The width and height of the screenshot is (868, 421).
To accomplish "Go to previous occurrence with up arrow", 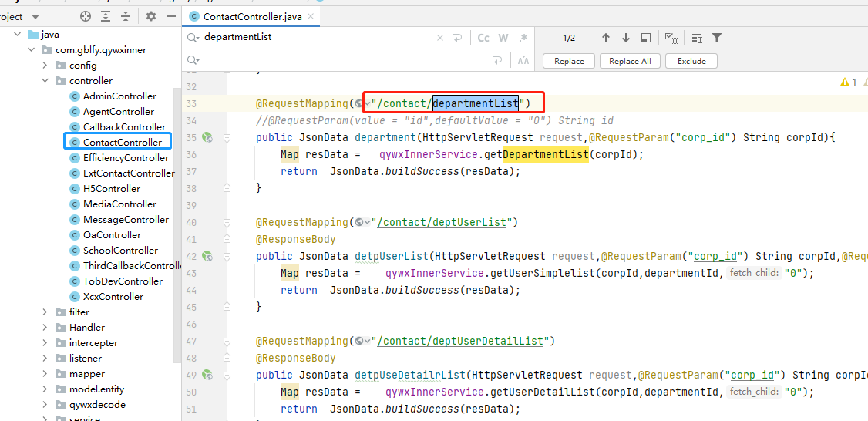I will coord(606,39).
